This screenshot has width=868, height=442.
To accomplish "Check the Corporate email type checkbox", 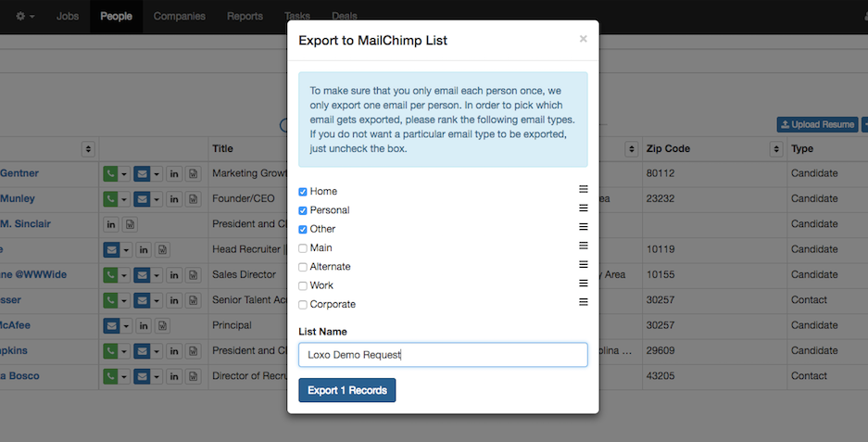I will (303, 305).
